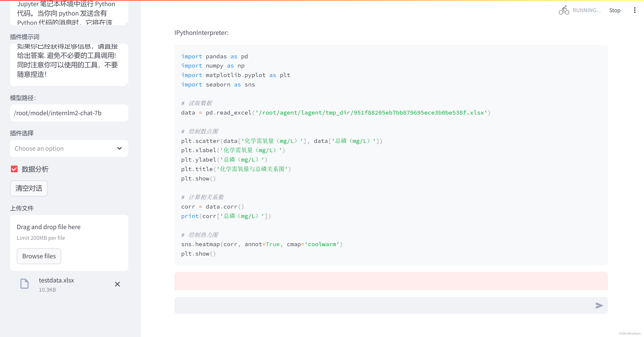This screenshot has height=337, width=644.
Task: Click the 上传文件 label
Action: coord(22,208)
